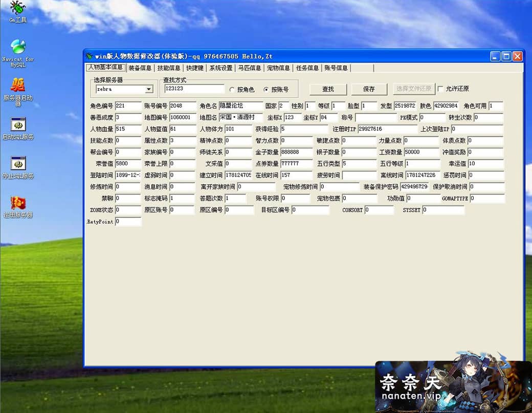Click the 人物血量 field showing 515
This screenshot has height=413, width=532.
128,129
